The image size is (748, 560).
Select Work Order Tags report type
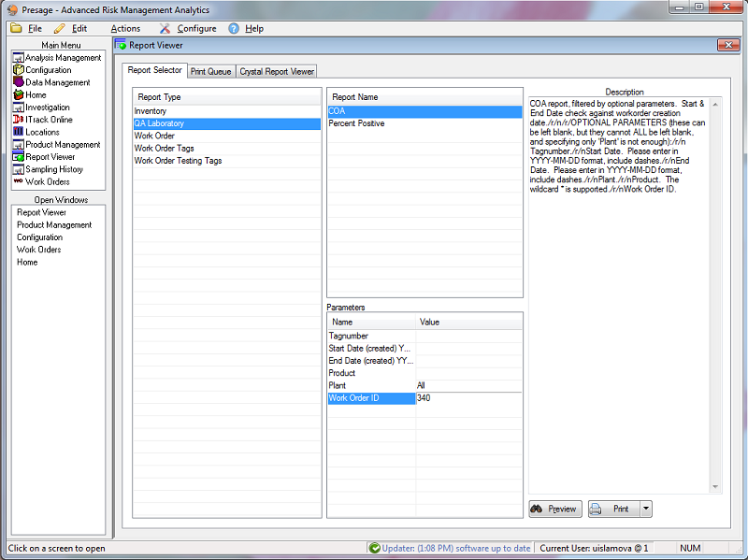click(164, 149)
